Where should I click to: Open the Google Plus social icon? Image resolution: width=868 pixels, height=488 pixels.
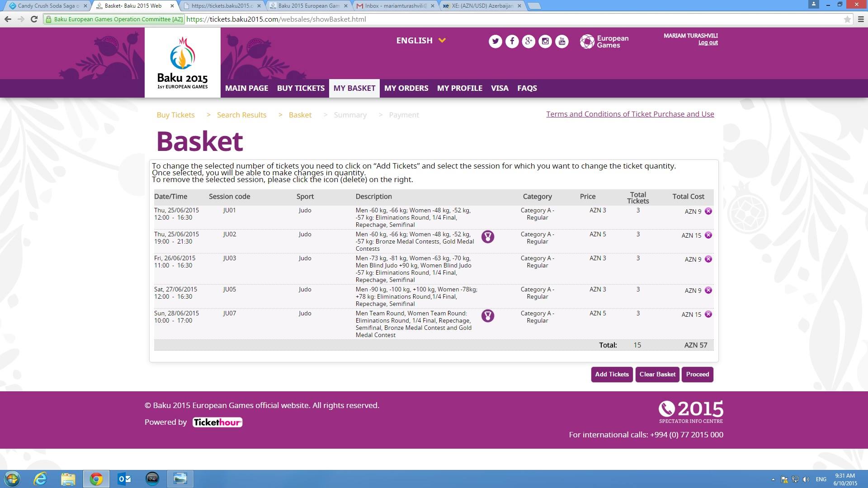pos(528,42)
